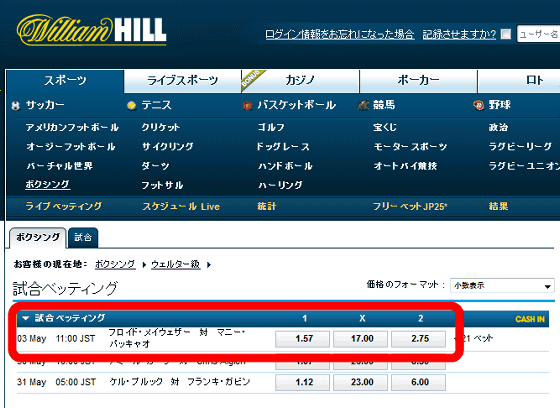Viewport: 560px width, 408px height.
Task: Click the breadcrumb arrow after ウェルター級
Action: pyautogui.click(x=209, y=265)
